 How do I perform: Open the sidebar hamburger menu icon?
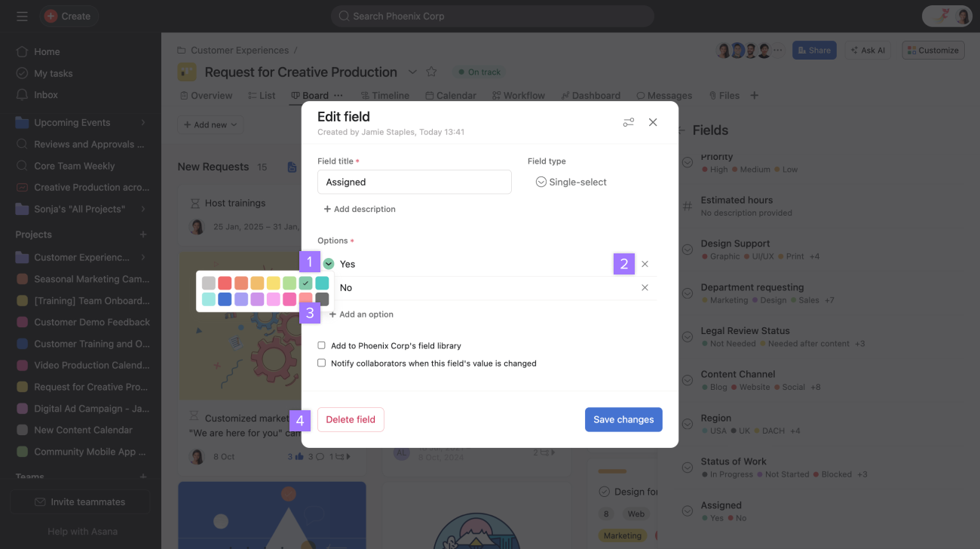tap(22, 16)
